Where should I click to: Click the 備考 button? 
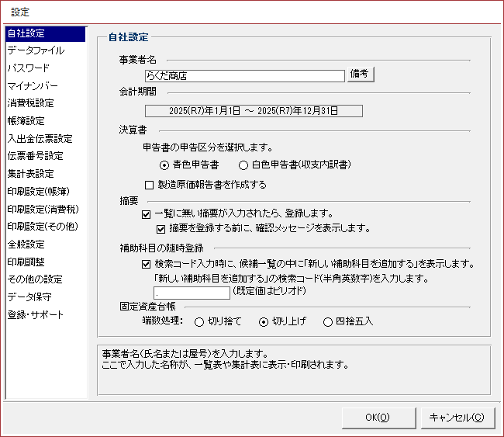[x=361, y=75]
